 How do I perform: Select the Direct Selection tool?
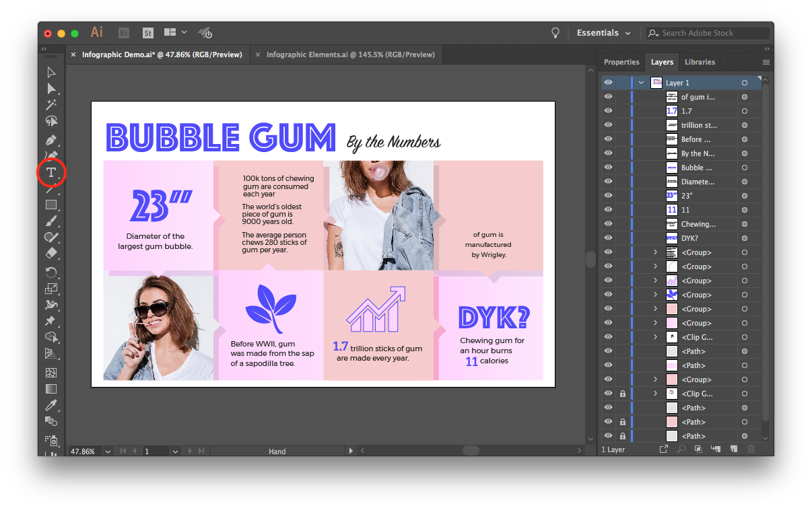pyautogui.click(x=51, y=89)
